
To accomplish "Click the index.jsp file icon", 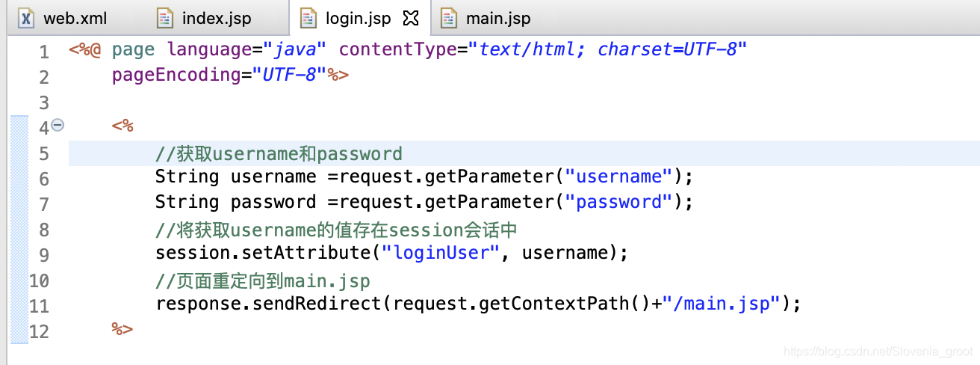I will pyautogui.click(x=165, y=18).
